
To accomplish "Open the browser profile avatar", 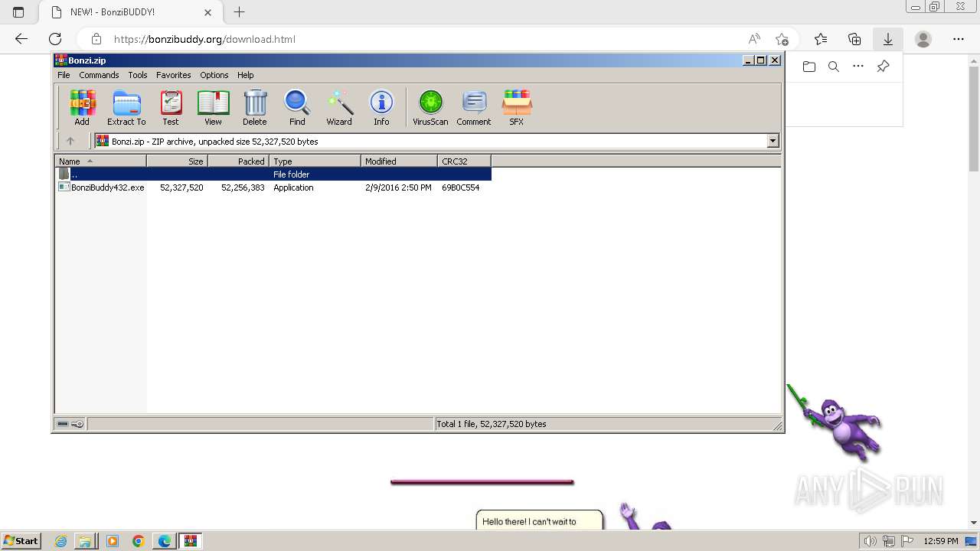I will (923, 39).
